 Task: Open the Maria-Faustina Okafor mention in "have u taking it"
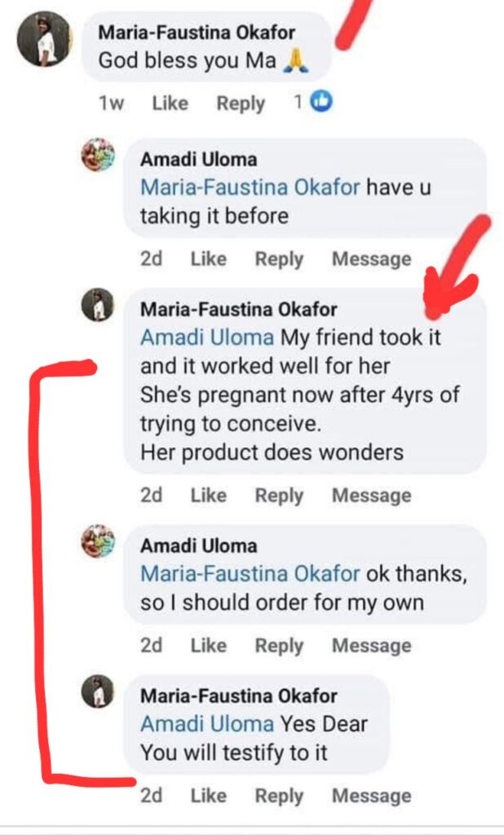pos(250,188)
